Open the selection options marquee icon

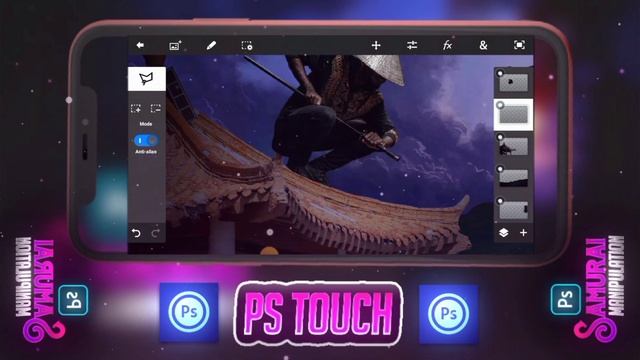point(247,46)
